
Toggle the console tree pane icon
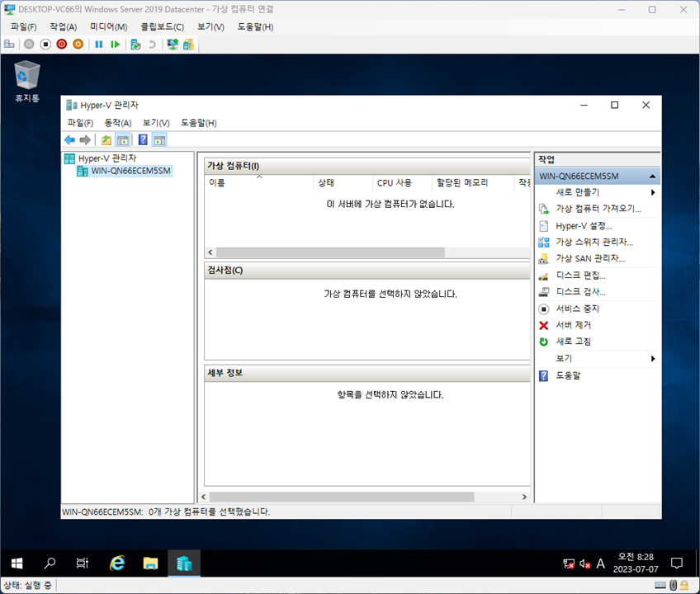point(122,140)
